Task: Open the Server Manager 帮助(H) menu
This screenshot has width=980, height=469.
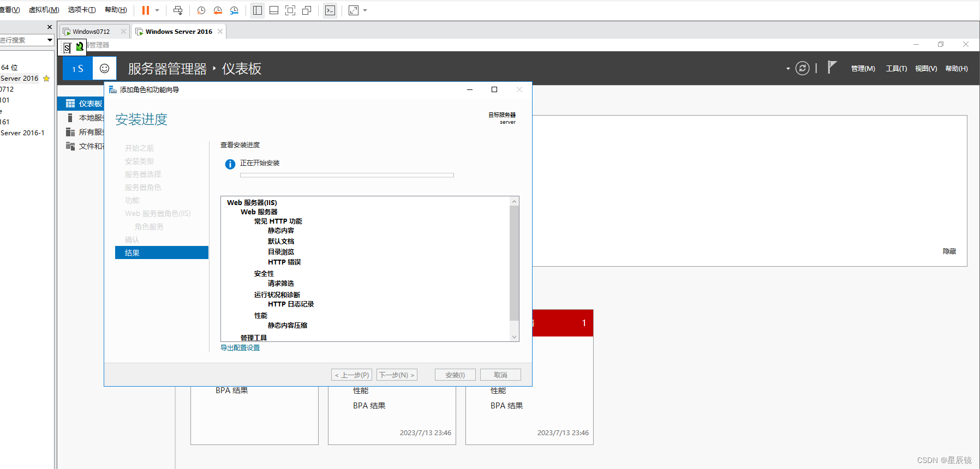Action: coord(957,69)
